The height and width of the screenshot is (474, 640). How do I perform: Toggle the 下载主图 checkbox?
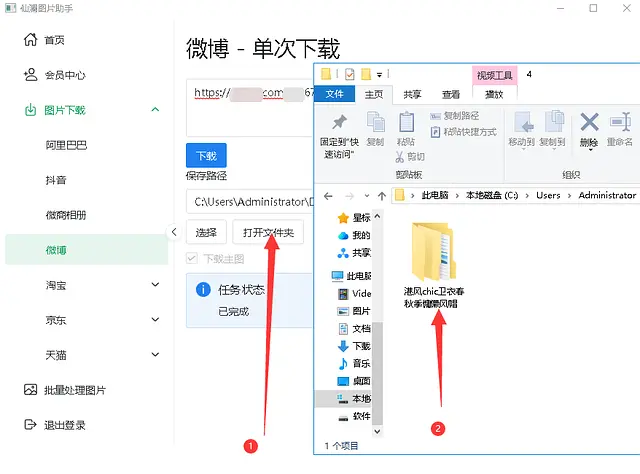point(191,258)
